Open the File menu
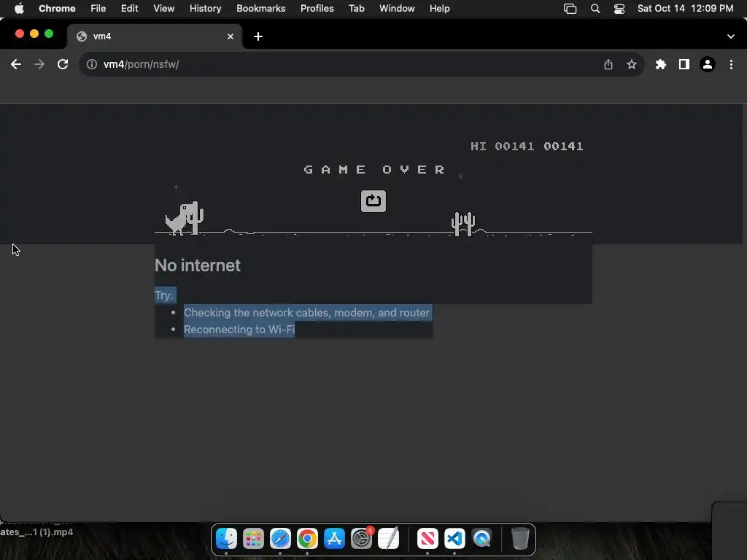The width and height of the screenshot is (747, 560). 98,8
